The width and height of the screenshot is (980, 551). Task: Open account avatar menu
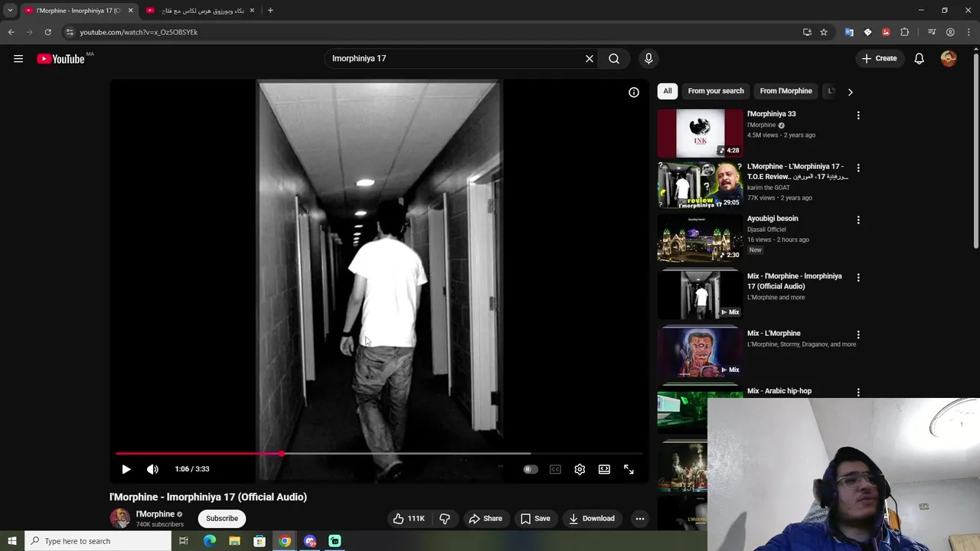click(x=949, y=59)
